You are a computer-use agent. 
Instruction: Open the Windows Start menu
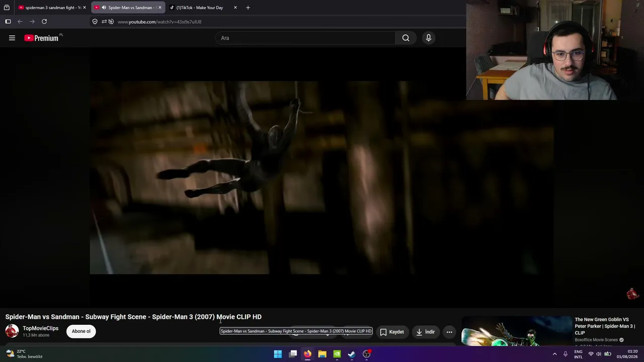[x=278, y=354]
